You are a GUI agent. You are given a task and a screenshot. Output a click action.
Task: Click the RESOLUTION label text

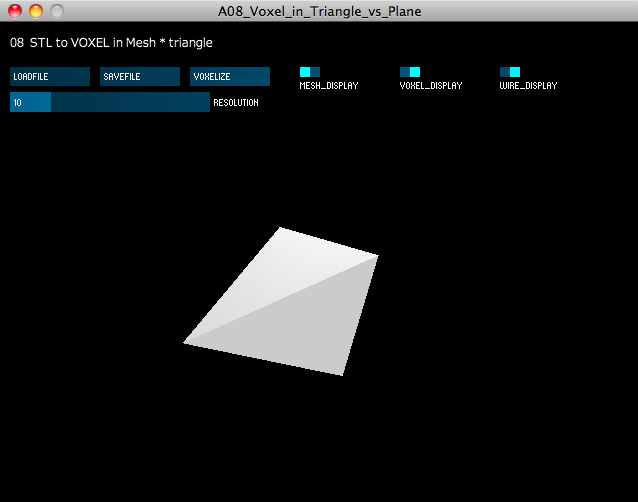coord(236,103)
